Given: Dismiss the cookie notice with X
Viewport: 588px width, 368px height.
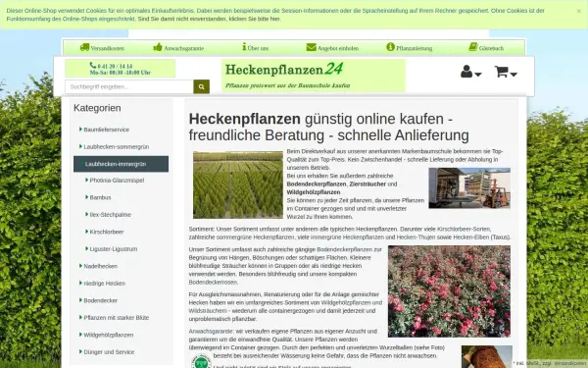Looking at the screenshot, I should coord(579,11).
